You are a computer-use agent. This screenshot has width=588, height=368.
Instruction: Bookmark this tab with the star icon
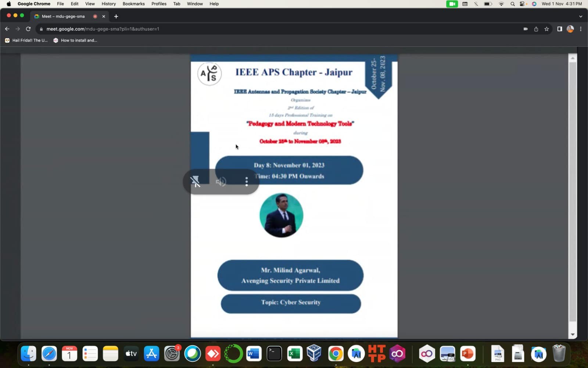[x=546, y=29]
